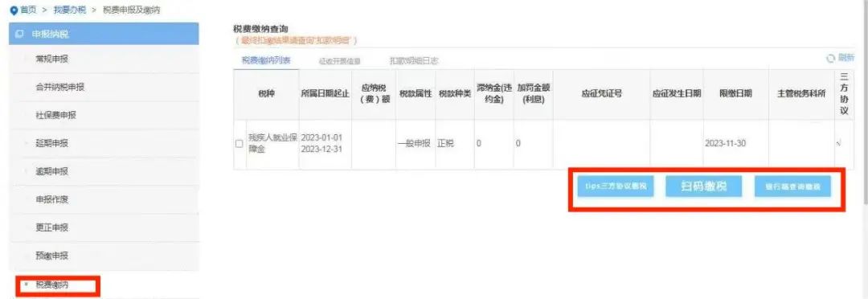
Task: Click the location pin icon in breadcrumb
Action: pos(14,10)
